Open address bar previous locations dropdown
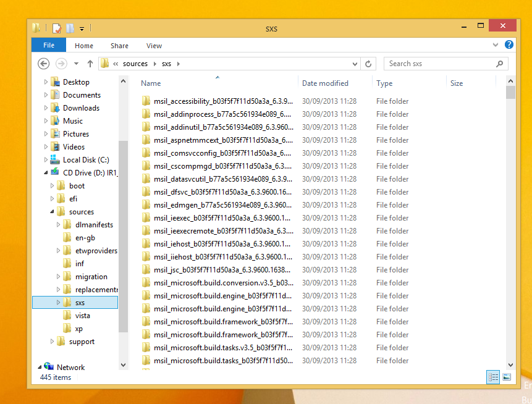 [x=355, y=64]
